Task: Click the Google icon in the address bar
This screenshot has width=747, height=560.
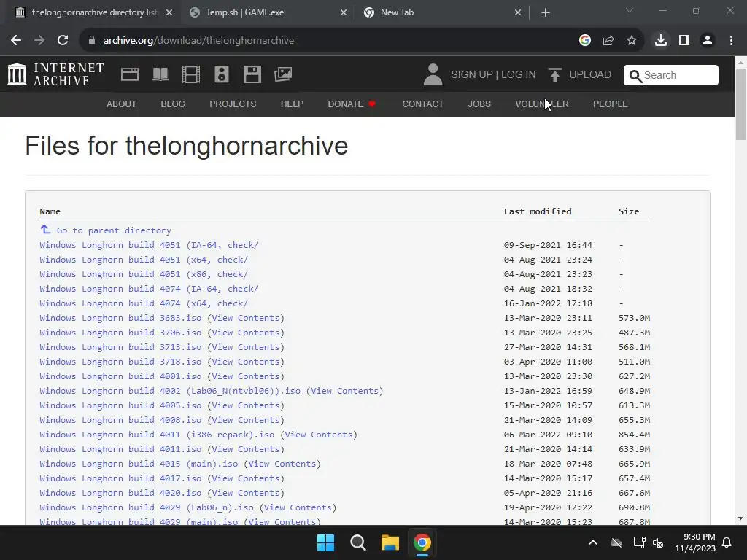Action: point(585,41)
